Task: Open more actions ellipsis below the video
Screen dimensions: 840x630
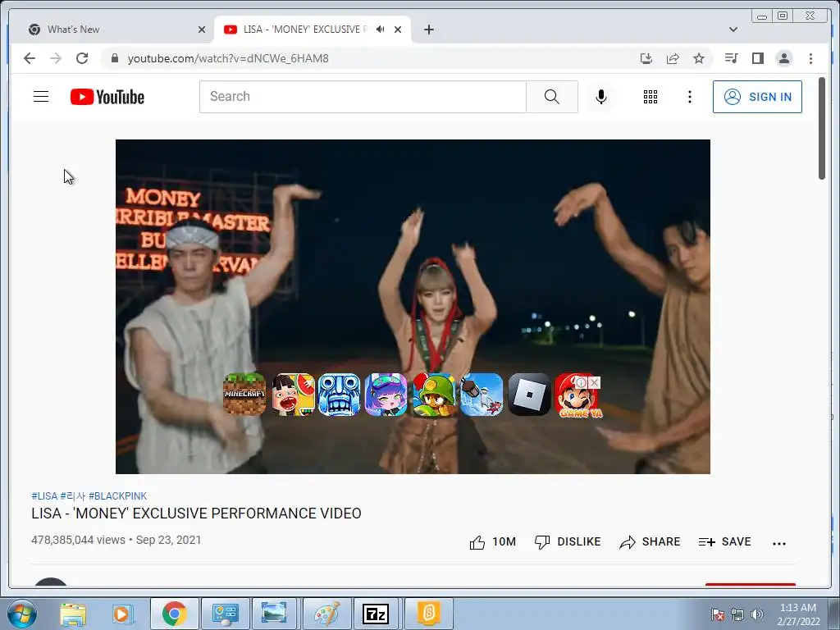Action: (779, 543)
